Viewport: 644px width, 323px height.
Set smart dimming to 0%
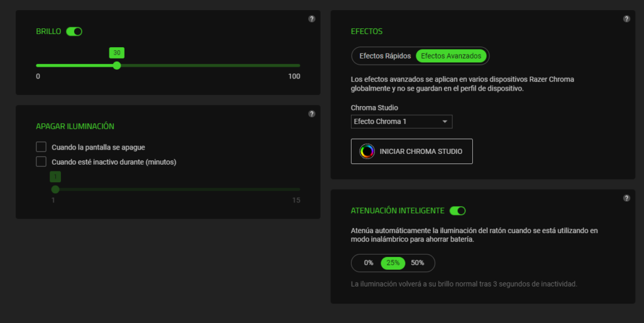coord(369,263)
